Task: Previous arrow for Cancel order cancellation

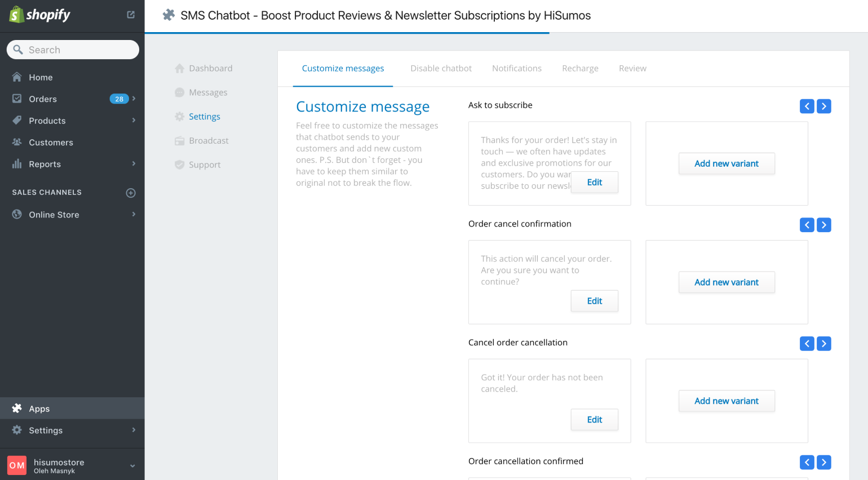Action: 807,344
